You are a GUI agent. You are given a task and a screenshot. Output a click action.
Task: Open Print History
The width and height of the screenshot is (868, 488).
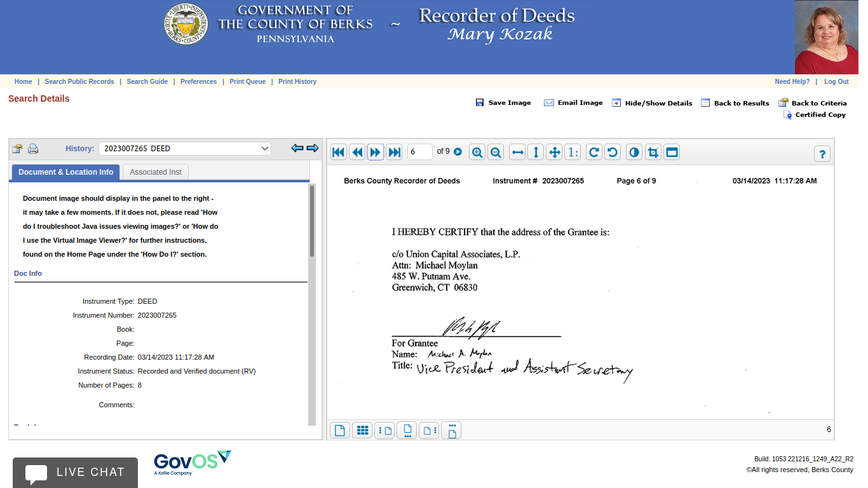[297, 81]
